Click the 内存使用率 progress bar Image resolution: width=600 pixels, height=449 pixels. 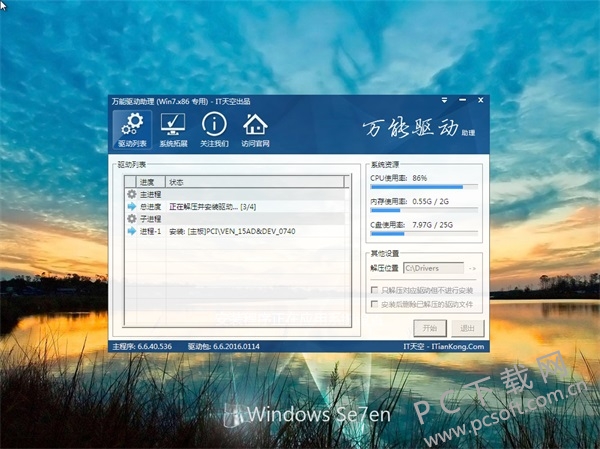(x=424, y=211)
